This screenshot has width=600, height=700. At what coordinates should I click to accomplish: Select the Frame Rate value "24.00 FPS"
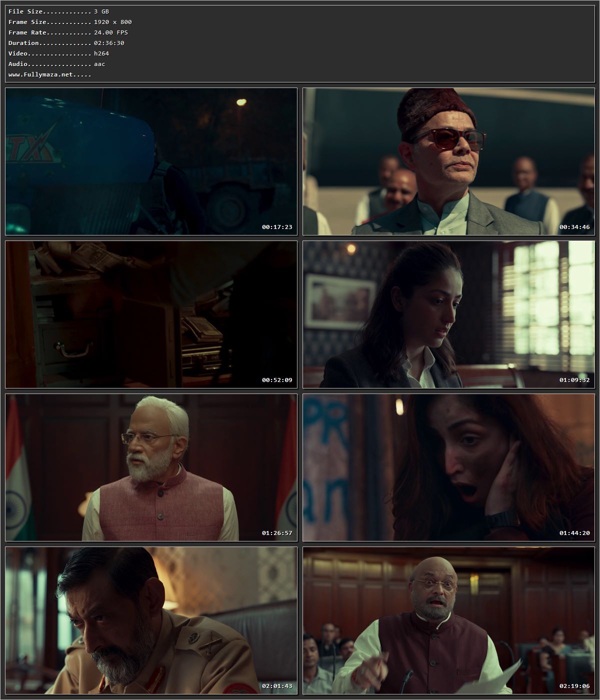point(111,32)
